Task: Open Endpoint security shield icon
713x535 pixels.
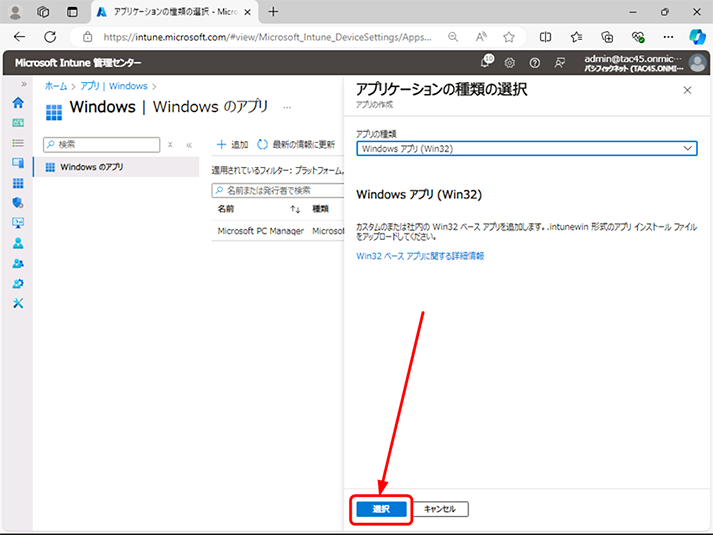Action: [18, 203]
